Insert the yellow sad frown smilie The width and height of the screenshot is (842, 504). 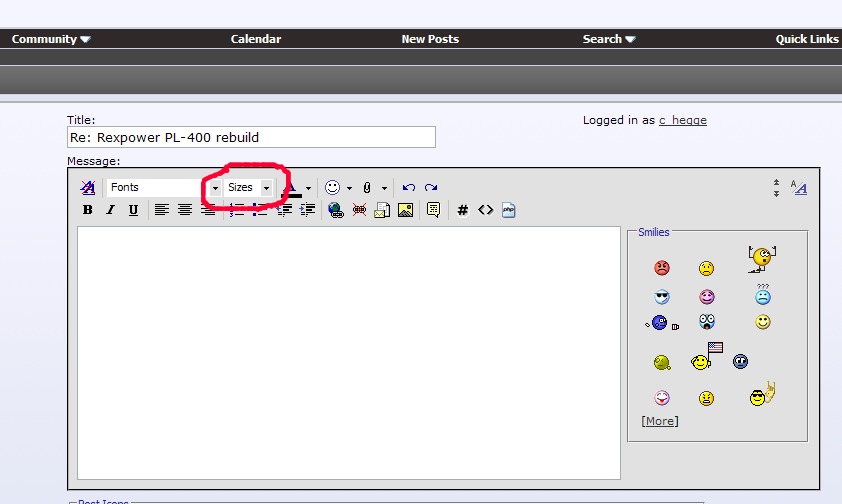(x=706, y=268)
